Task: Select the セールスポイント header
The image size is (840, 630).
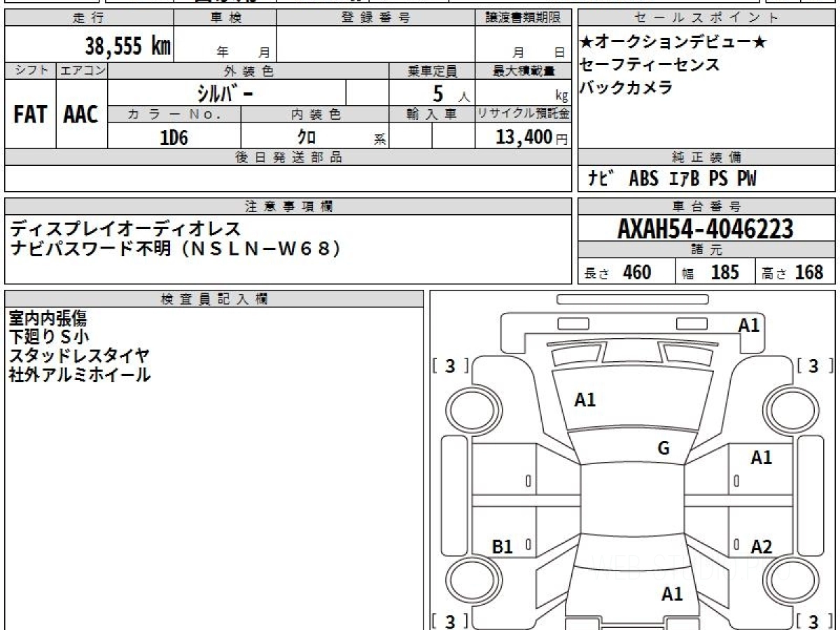Action: point(707,18)
